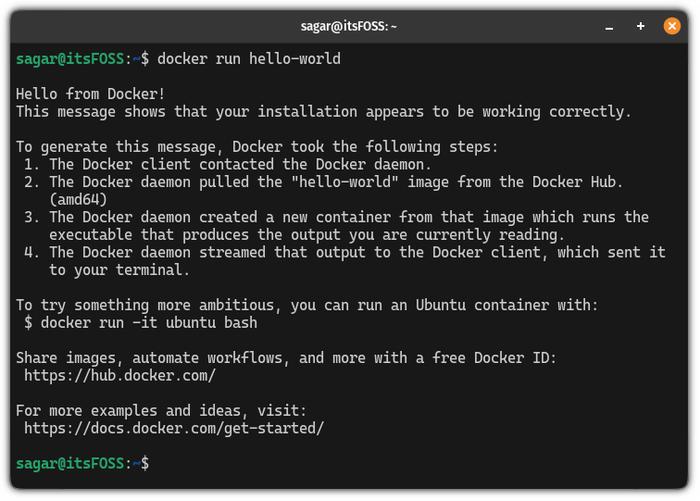Click step 1 'Docker client contacted' line
Image resolution: width=700 pixels, height=501 pixels.
(x=228, y=164)
